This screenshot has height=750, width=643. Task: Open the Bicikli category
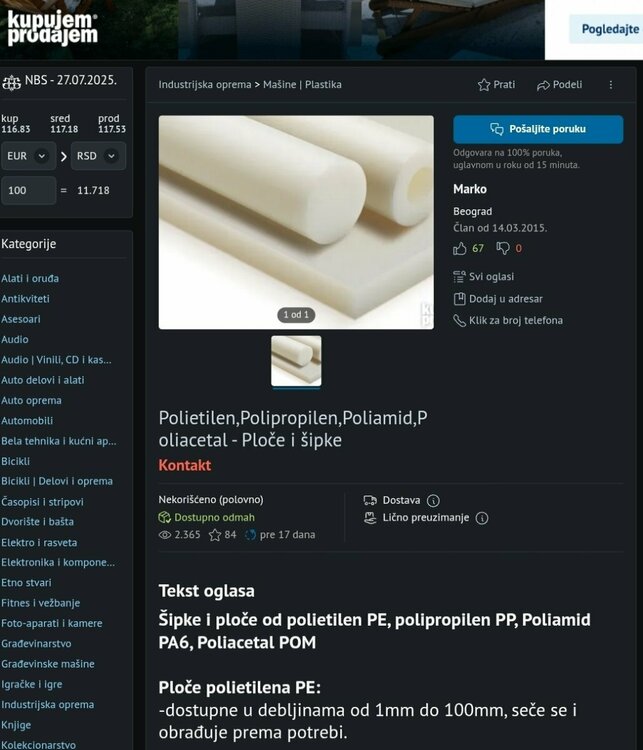(x=15, y=462)
